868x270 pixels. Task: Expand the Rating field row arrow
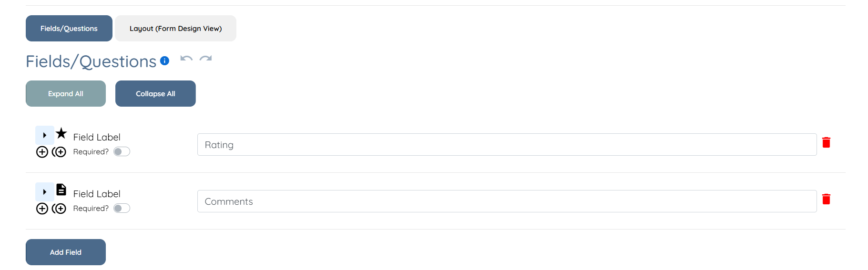pyautogui.click(x=45, y=135)
